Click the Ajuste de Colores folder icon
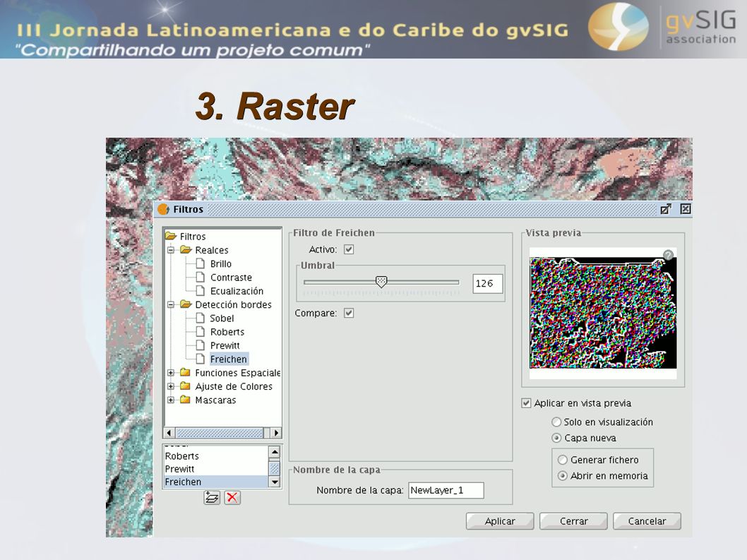The height and width of the screenshot is (560, 747). pyautogui.click(x=186, y=386)
